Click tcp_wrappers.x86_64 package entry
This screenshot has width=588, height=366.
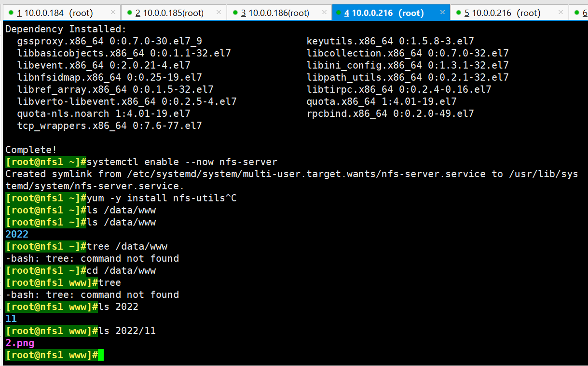click(109, 126)
